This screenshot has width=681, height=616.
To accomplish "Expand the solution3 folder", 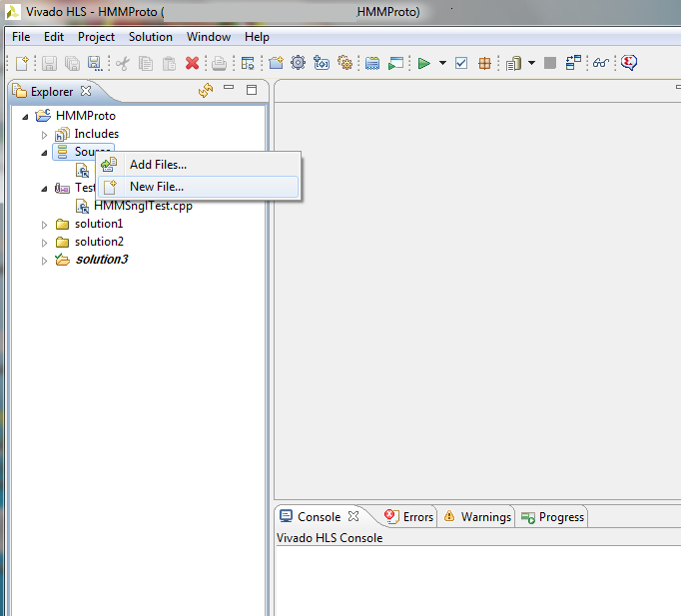I will pyautogui.click(x=44, y=261).
